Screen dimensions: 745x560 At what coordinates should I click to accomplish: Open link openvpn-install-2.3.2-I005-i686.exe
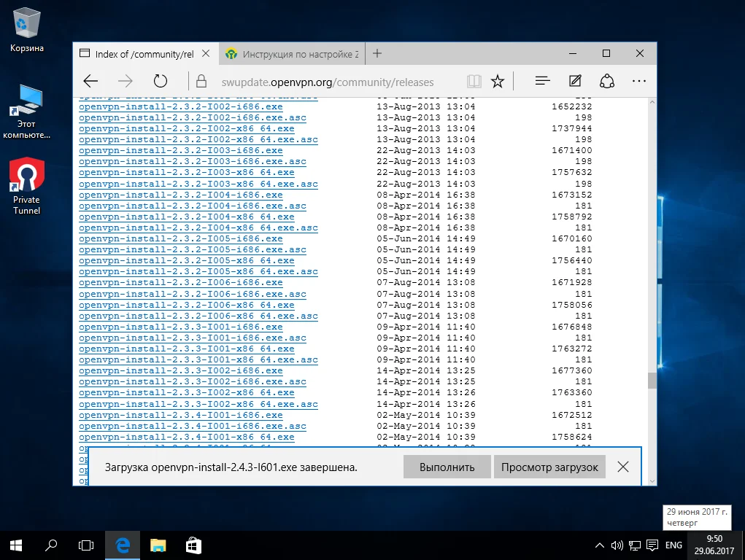pyautogui.click(x=180, y=239)
